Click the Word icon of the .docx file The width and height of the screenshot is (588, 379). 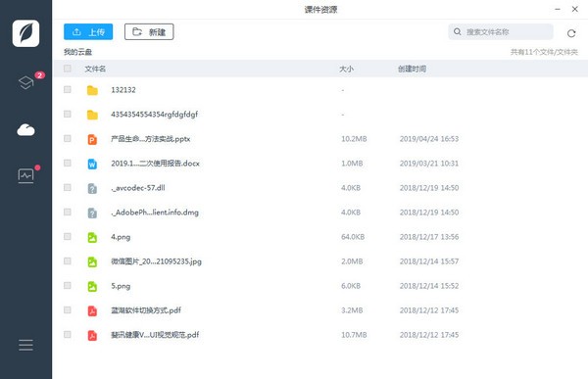pos(92,164)
